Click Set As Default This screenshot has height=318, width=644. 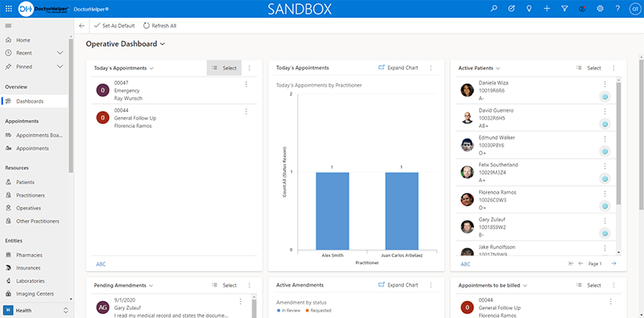point(114,26)
